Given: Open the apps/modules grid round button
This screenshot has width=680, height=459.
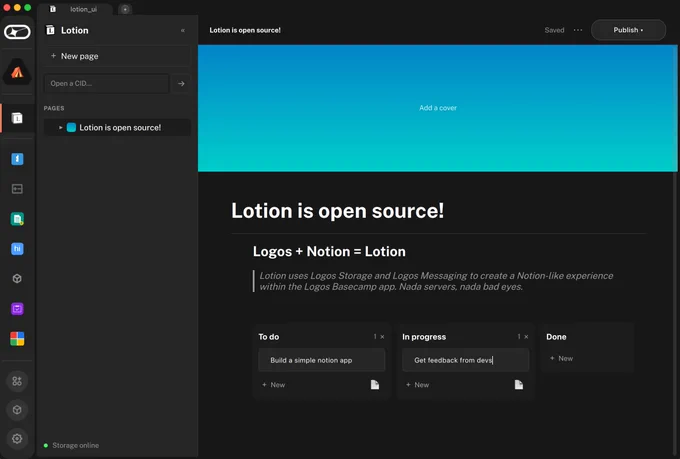Looking at the screenshot, I should [x=17, y=381].
